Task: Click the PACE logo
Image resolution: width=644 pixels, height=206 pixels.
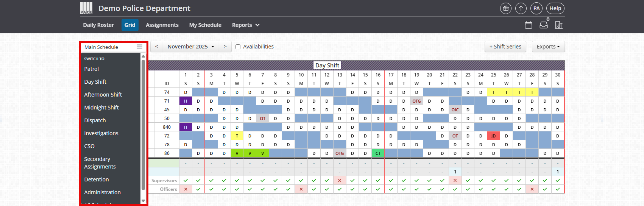Action: (86, 8)
